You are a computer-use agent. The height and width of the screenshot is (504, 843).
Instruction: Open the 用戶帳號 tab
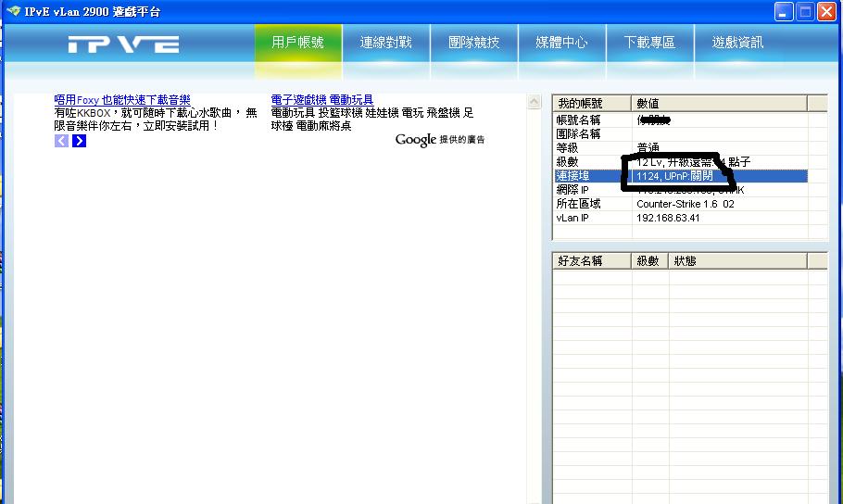298,43
